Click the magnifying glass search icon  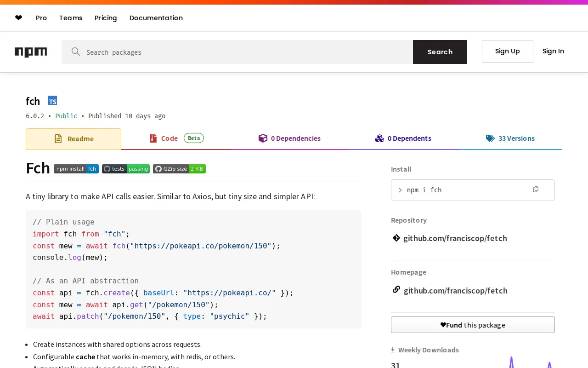coord(76,52)
